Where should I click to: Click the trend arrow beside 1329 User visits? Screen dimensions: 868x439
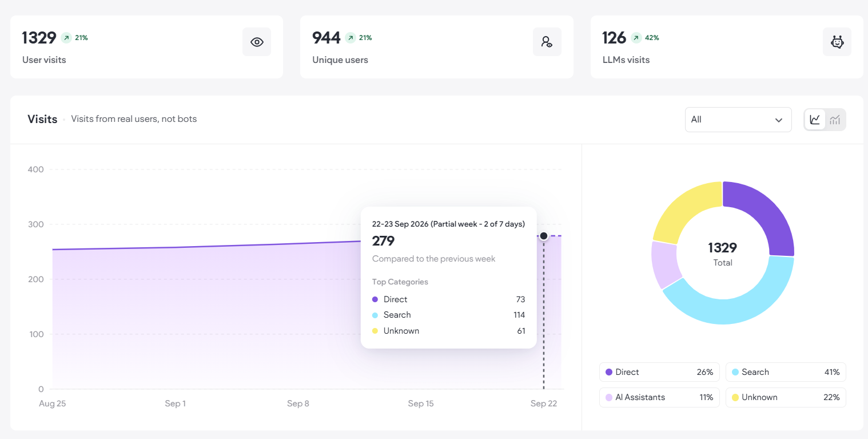coord(66,38)
